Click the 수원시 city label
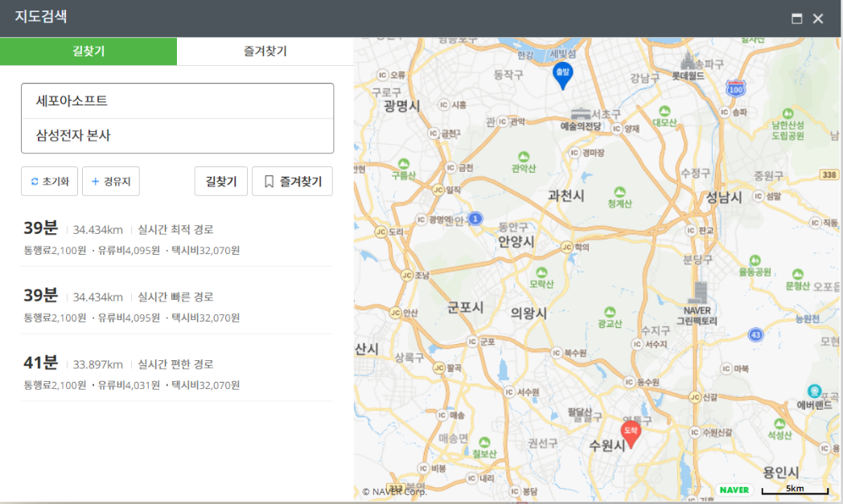The height and width of the screenshot is (504, 843). (607, 445)
